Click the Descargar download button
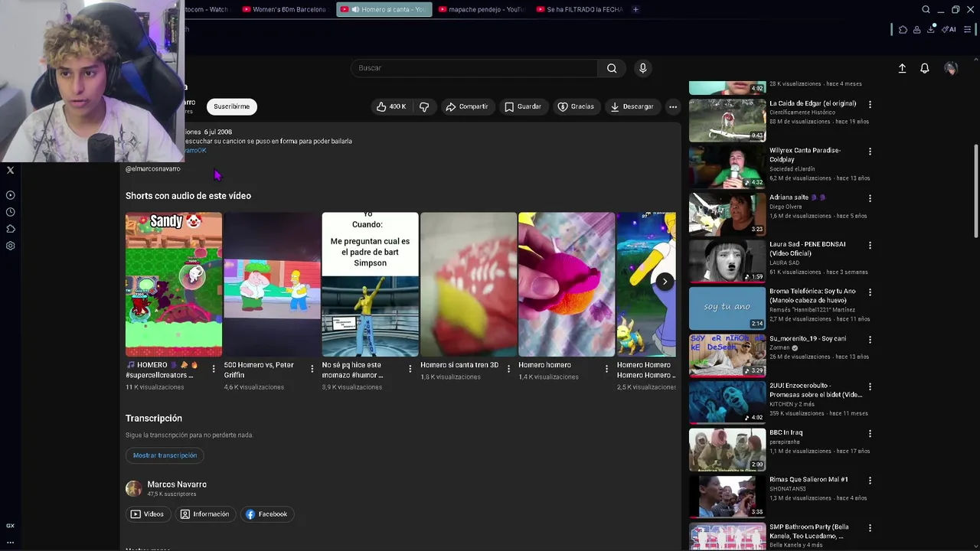Viewport: 980px width, 551px height. [x=632, y=106]
